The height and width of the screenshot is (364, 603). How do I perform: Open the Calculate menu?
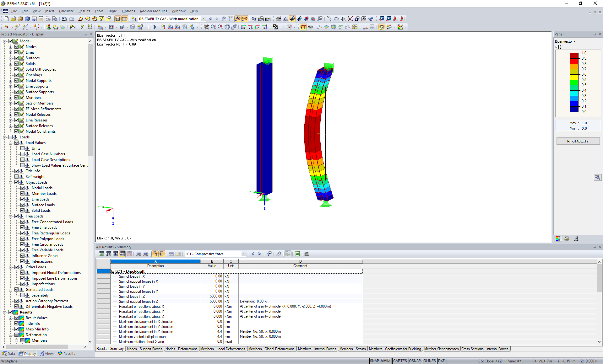(66, 11)
